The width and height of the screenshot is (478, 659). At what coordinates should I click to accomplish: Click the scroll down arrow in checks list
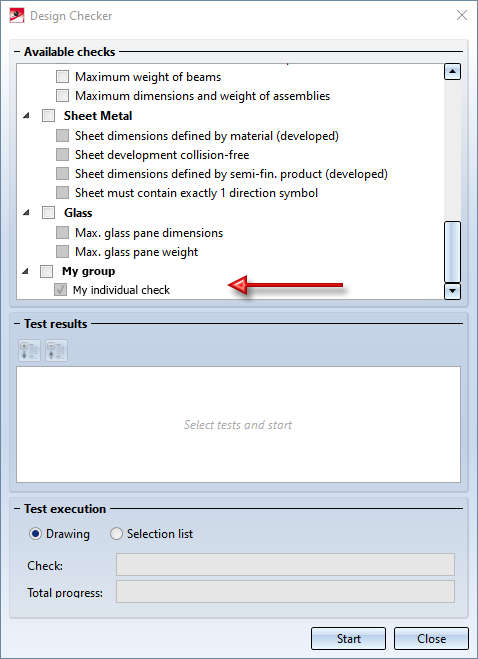pos(452,290)
